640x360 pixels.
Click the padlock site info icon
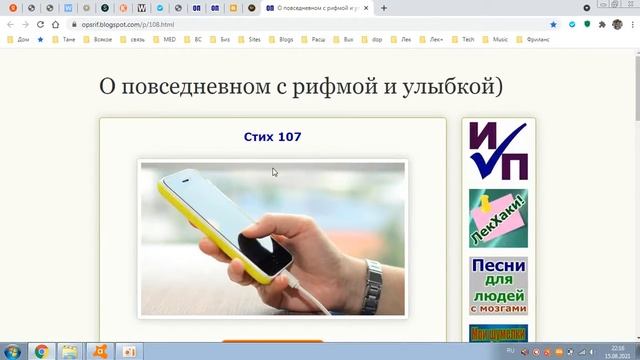pyautogui.click(x=74, y=24)
